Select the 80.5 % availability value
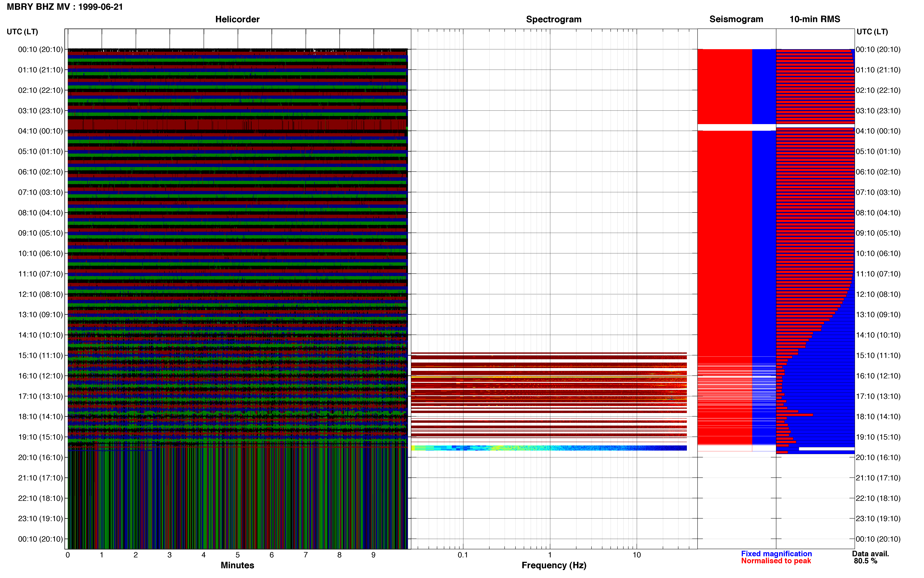 [865, 561]
